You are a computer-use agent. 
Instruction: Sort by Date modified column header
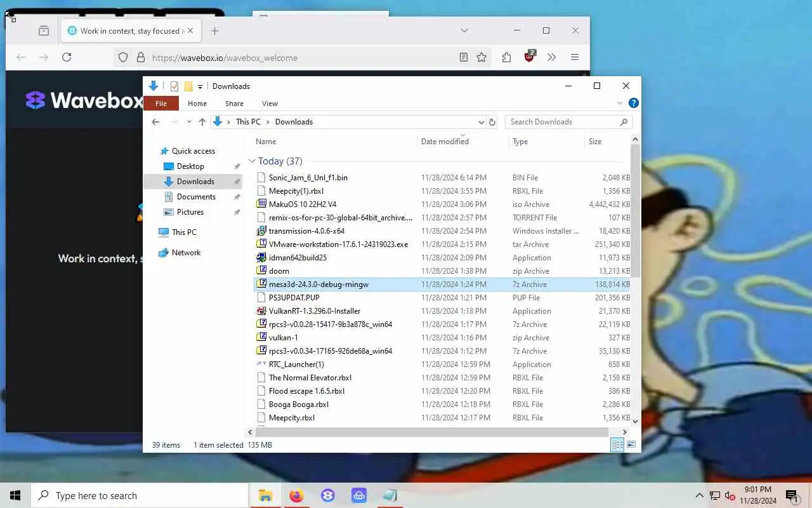pos(462,142)
